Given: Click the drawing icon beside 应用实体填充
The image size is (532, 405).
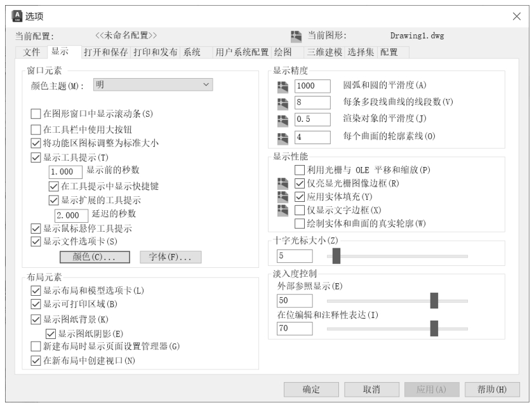Looking at the screenshot, I should tap(283, 197).
